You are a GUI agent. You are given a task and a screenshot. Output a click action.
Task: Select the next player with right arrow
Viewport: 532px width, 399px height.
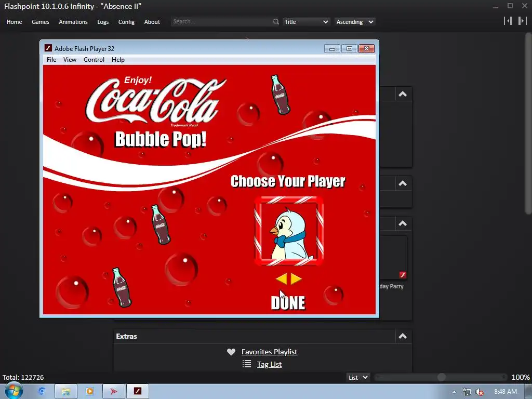[296, 279]
